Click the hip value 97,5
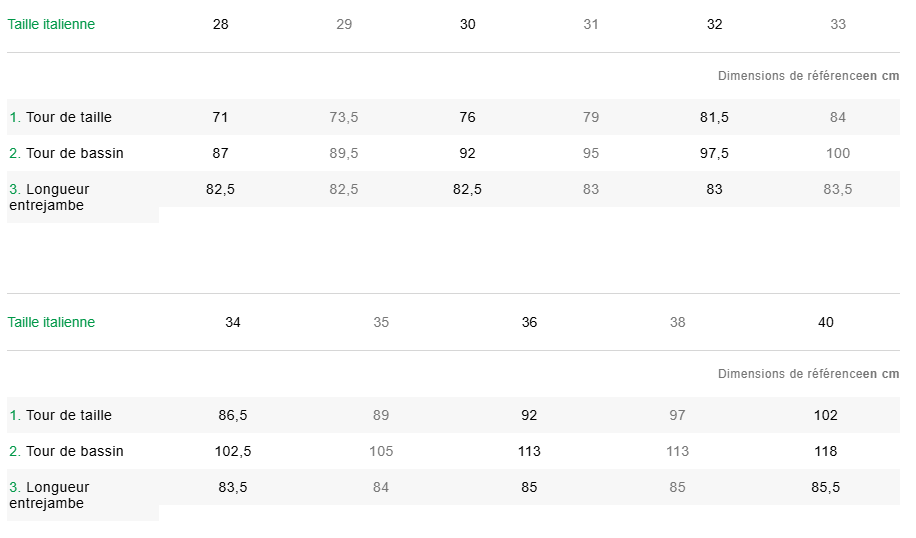This screenshot has width=916, height=538. [714, 153]
